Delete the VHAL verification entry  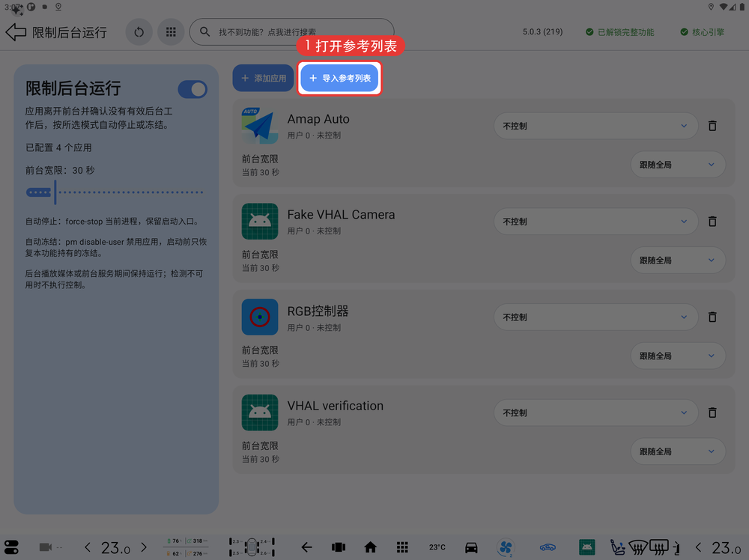[712, 413]
